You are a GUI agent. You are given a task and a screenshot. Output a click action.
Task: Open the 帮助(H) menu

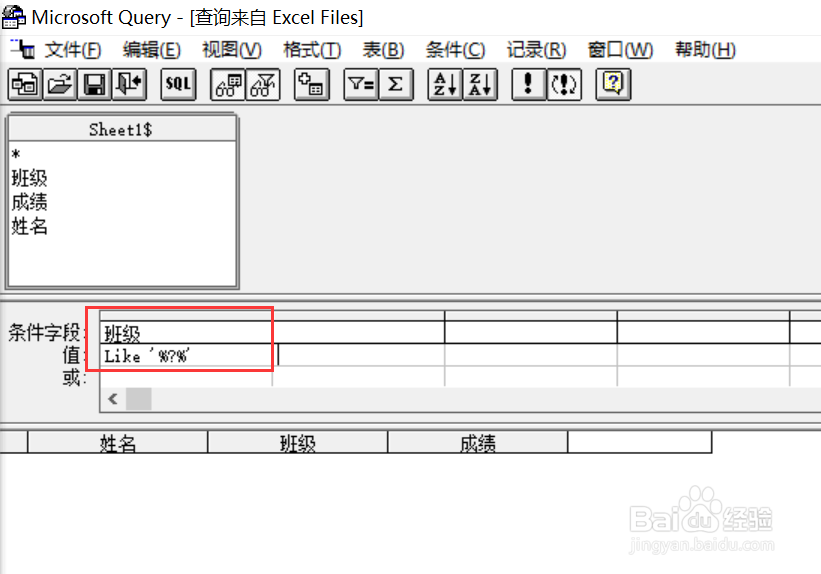click(x=705, y=50)
